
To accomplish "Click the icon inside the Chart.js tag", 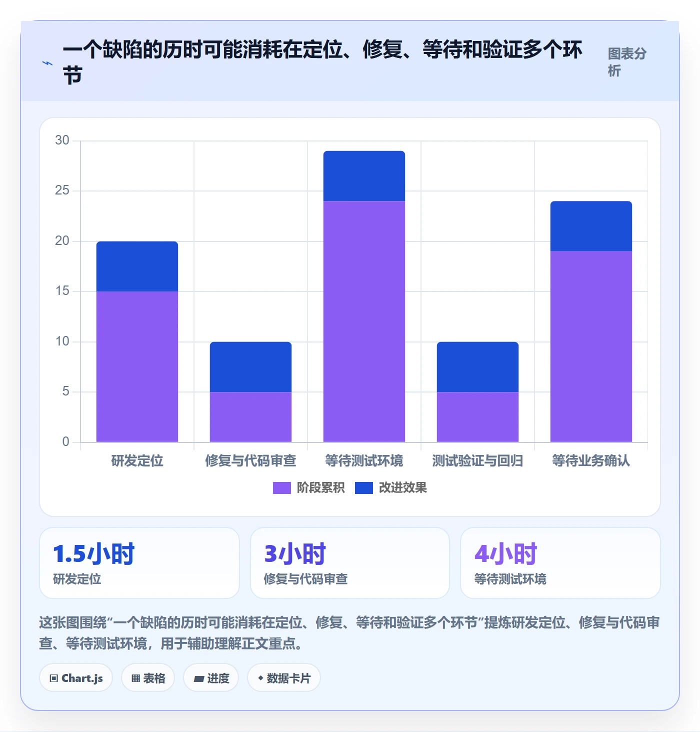I will point(54,678).
